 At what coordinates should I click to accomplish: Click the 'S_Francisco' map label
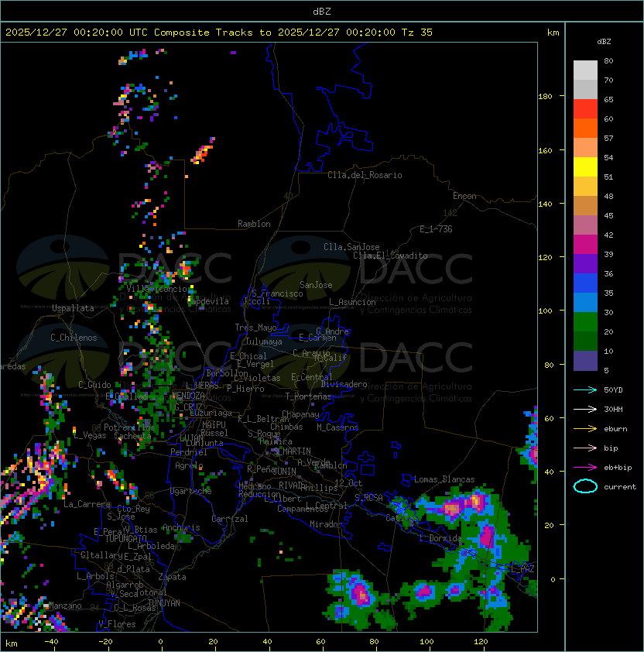[x=277, y=293]
